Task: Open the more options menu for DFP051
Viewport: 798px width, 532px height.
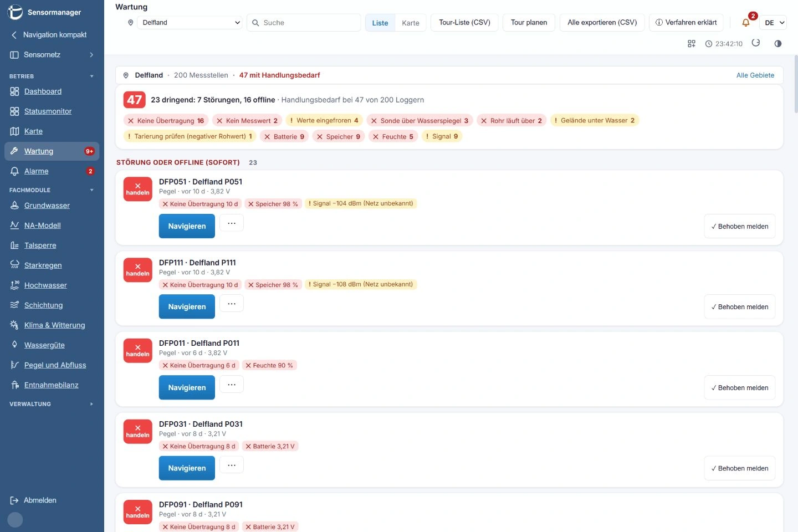Action: [232, 223]
